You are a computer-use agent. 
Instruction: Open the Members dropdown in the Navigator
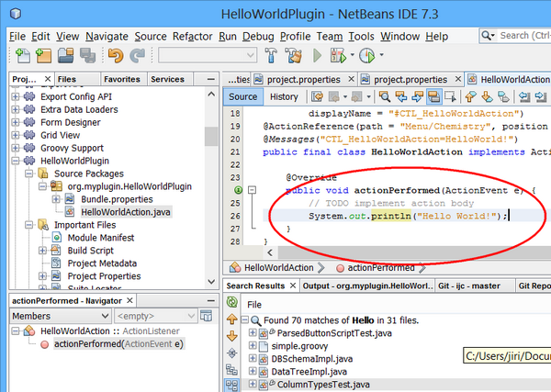click(50, 314)
